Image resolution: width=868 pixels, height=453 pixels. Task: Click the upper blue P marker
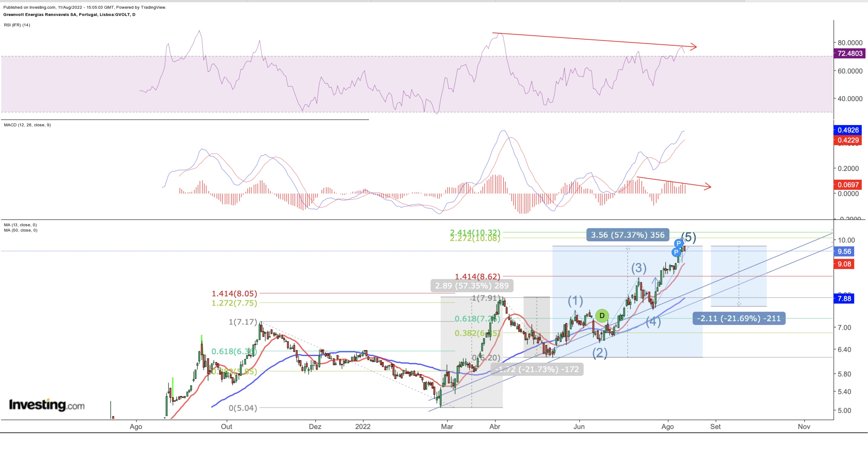click(x=679, y=243)
